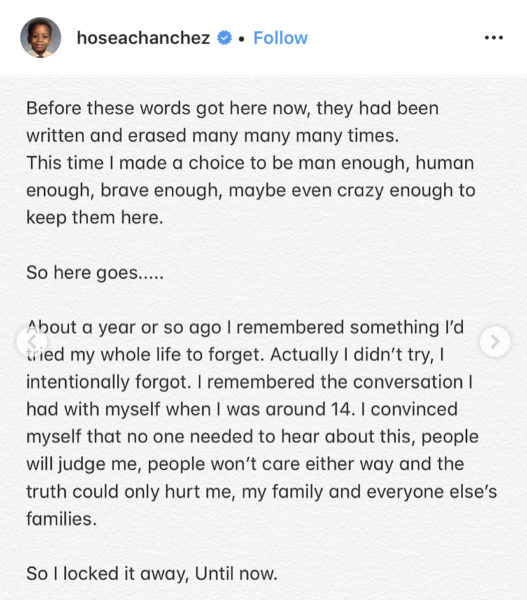
Task: Click the single word "families."
Action: click(x=61, y=519)
